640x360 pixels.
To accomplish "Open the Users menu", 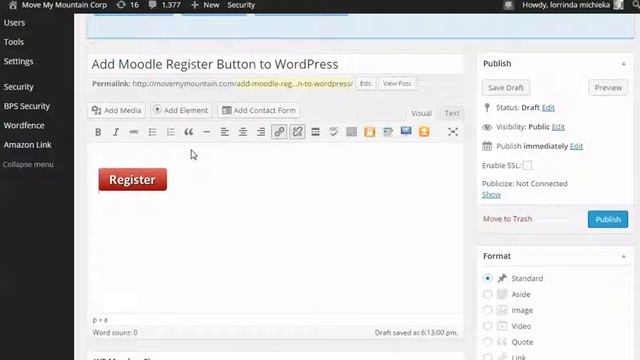I will [14, 23].
